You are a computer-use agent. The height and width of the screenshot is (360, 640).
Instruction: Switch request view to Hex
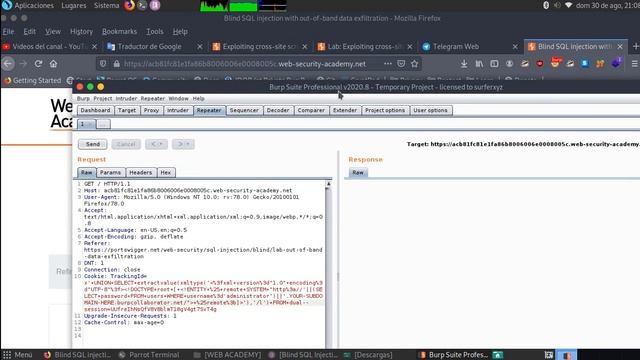166,173
